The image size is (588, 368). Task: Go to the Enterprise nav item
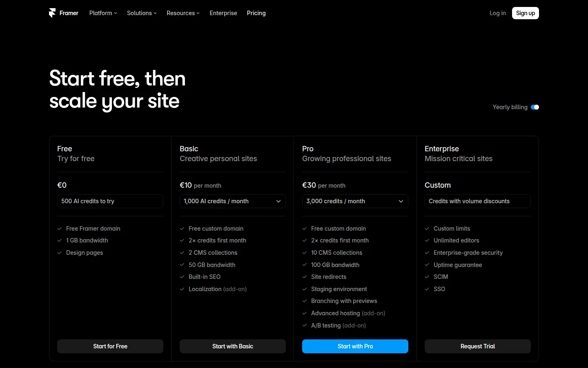point(223,13)
